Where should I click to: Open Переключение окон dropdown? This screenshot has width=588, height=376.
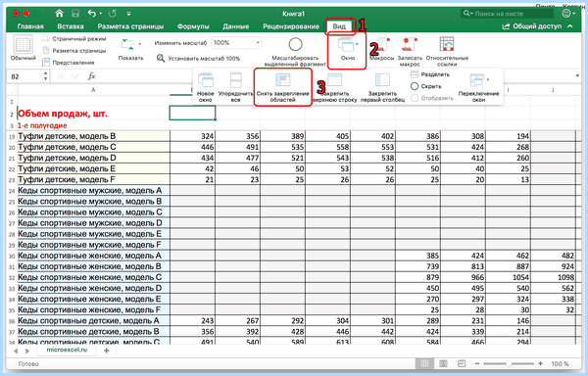coord(478,87)
